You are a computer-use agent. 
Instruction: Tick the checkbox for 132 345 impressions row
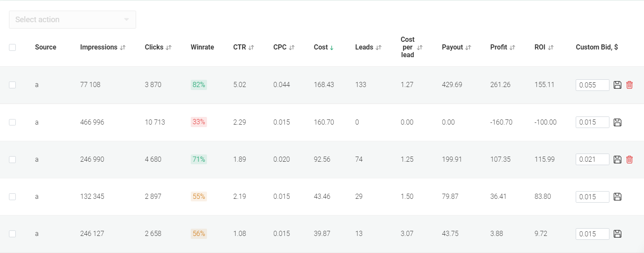point(12,197)
